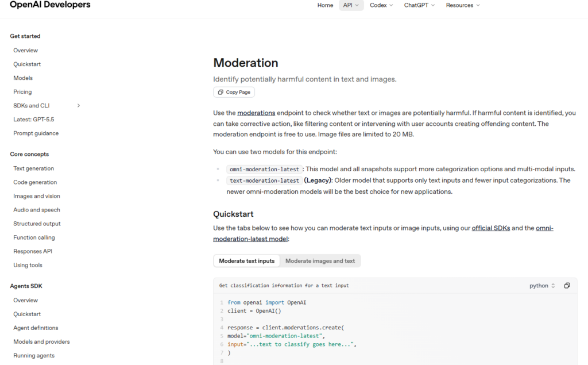588x365 pixels.
Task: Click the OpenAI Developers logo
Action: (50, 5)
